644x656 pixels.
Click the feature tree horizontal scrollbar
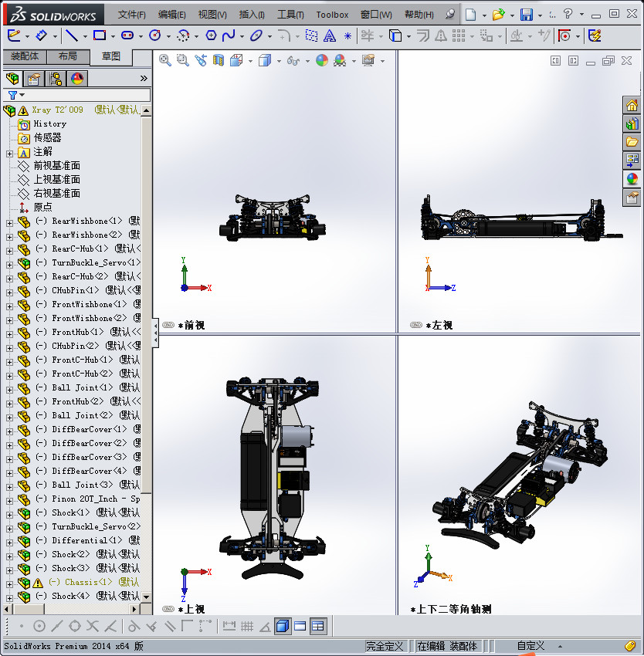tap(27, 609)
